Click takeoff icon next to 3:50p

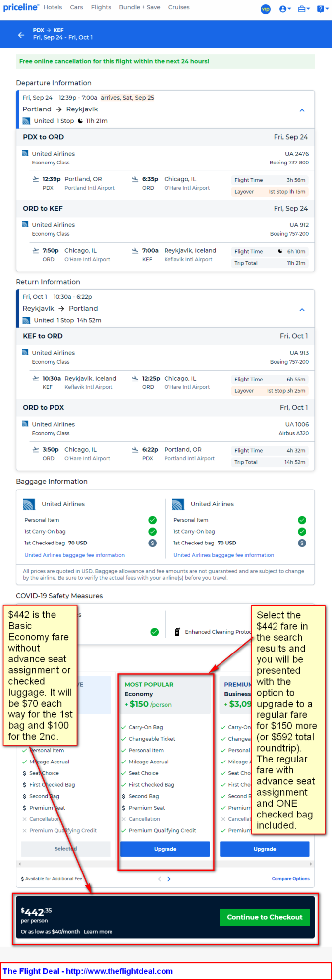coord(36,449)
